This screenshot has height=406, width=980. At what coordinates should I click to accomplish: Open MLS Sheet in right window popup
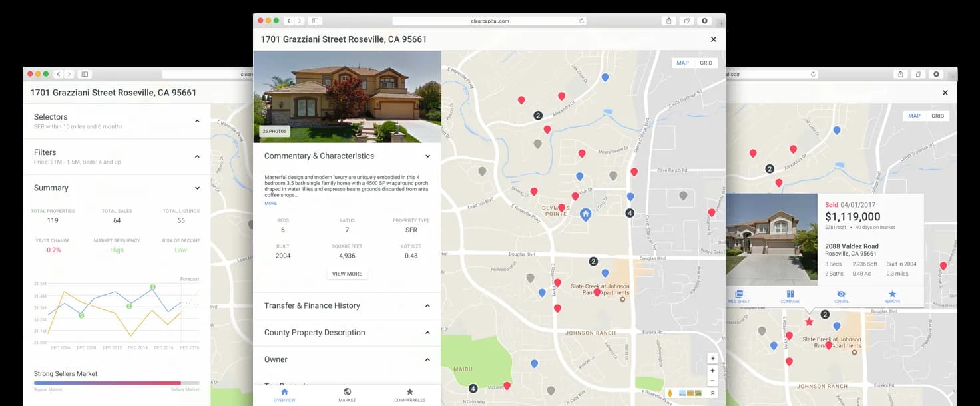coord(739,297)
